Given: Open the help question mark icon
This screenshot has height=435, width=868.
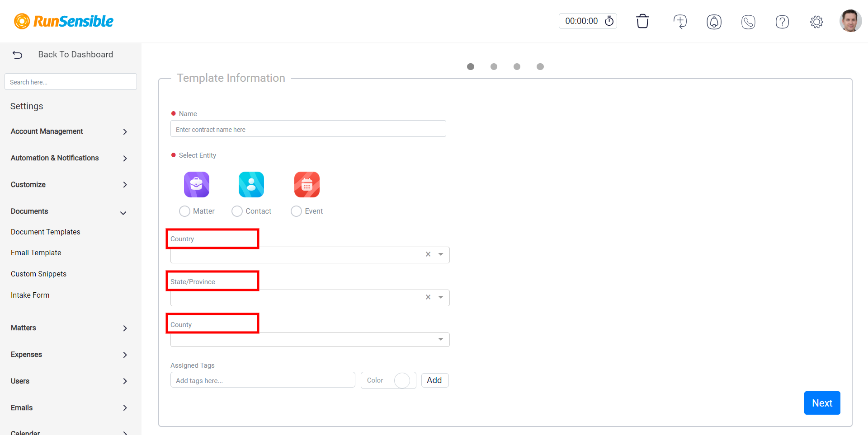Looking at the screenshot, I should tap(782, 22).
